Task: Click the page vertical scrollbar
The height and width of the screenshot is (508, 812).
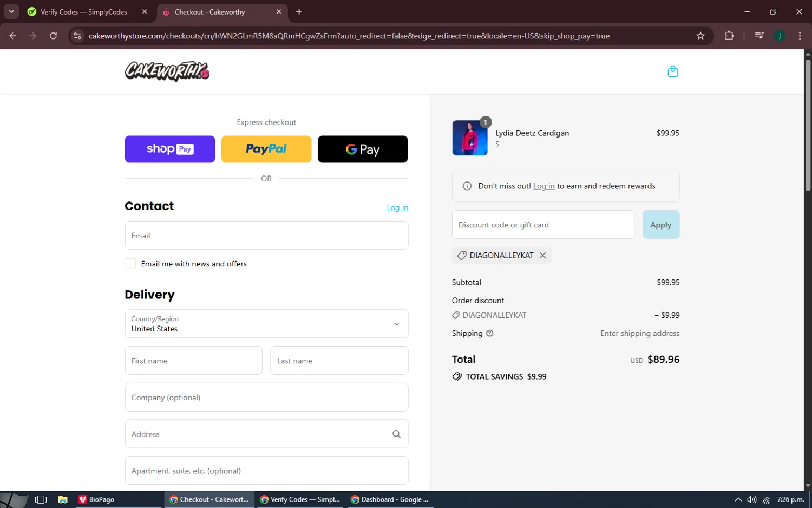Action: coord(808,125)
